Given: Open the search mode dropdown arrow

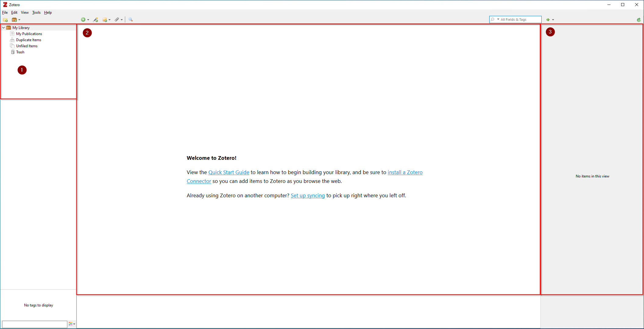Looking at the screenshot, I should [498, 20].
